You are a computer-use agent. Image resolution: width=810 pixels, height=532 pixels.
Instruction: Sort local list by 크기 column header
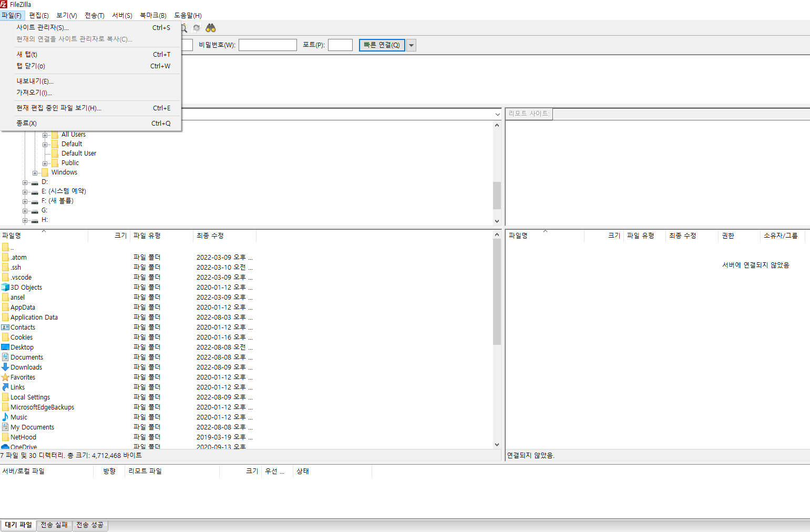(109, 236)
